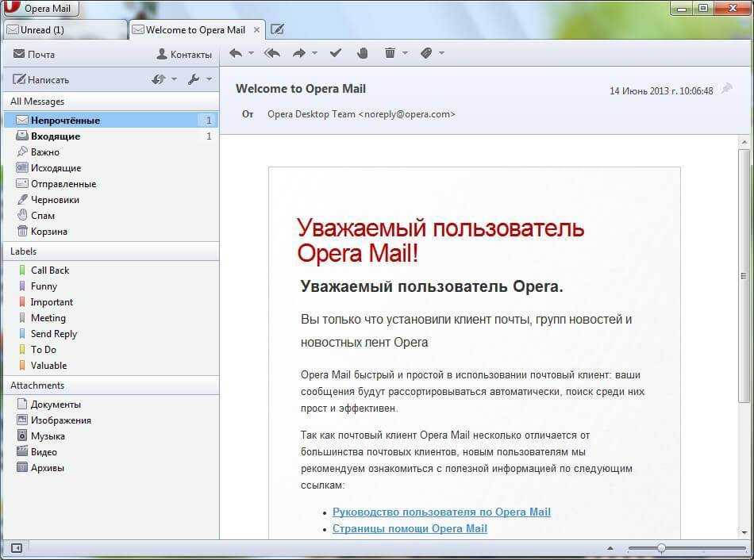
Task: Select the Важно folder
Action: tap(111, 152)
